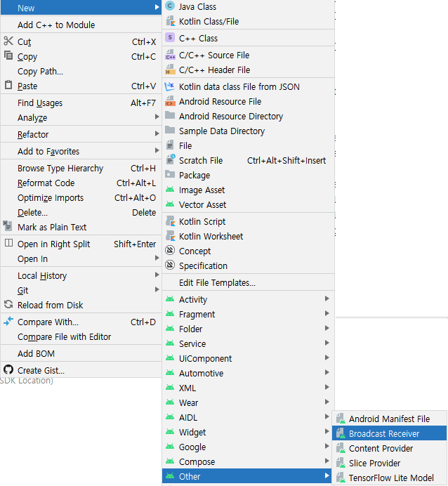Click the Android Manifest File icon
Viewport: 448px width, 486px height.
(x=341, y=419)
